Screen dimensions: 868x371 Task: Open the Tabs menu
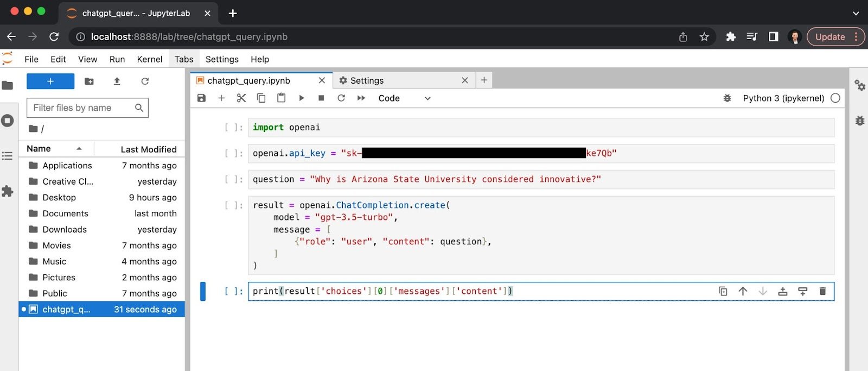tap(184, 59)
